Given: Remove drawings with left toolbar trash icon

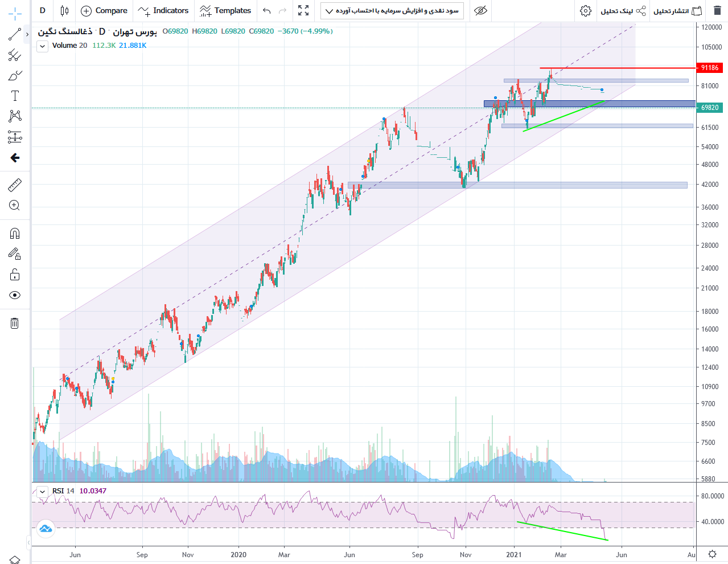Looking at the screenshot, I should [x=15, y=324].
